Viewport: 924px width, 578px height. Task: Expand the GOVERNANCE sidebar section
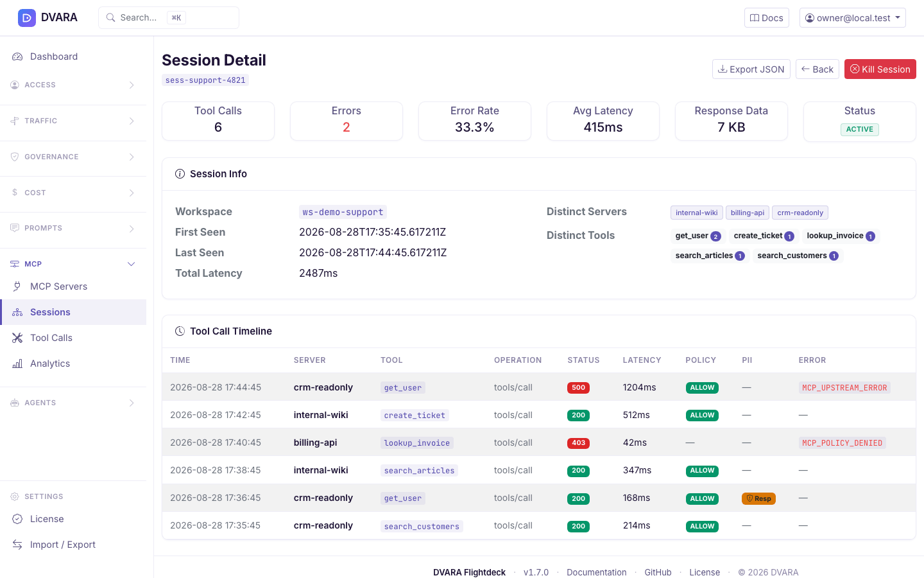[x=73, y=157]
